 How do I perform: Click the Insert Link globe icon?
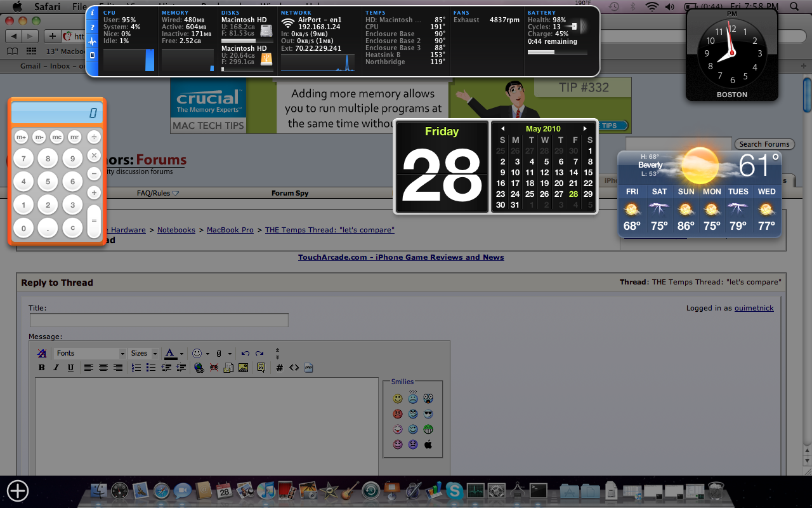(x=199, y=368)
